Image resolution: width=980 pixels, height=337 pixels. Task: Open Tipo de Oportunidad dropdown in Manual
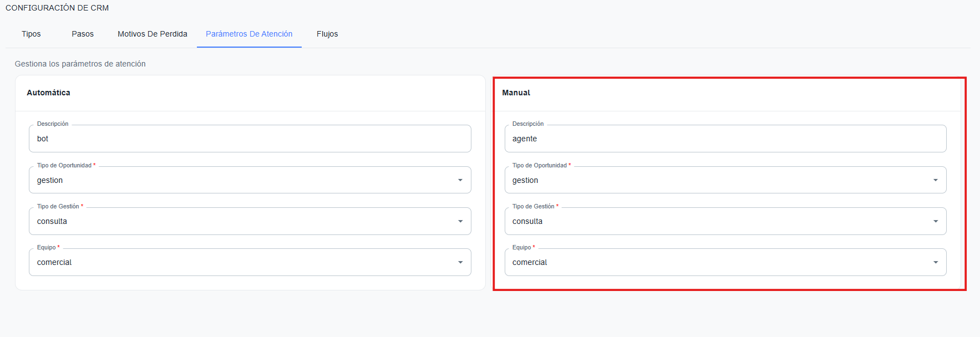pyautogui.click(x=725, y=180)
